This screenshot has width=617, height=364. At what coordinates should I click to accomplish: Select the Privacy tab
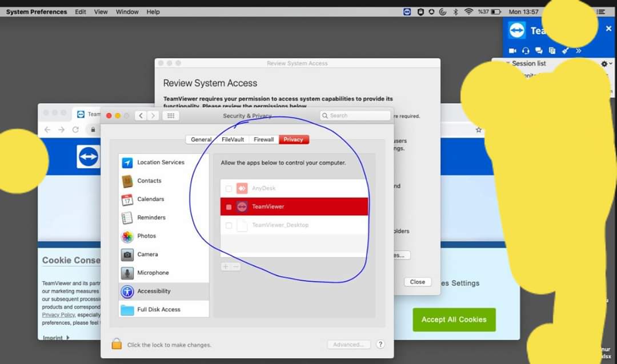pyautogui.click(x=294, y=140)
